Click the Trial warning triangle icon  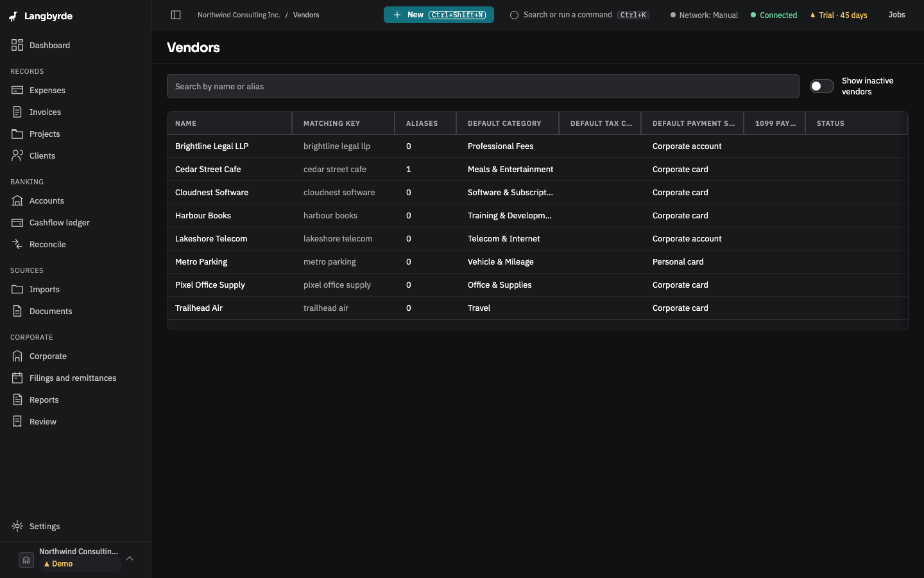point(812,15)
